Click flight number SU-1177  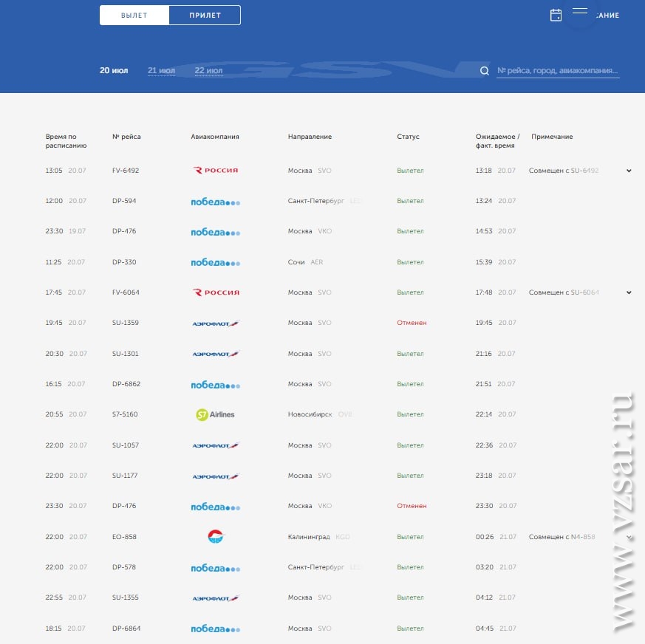click(x=125, y=476)
